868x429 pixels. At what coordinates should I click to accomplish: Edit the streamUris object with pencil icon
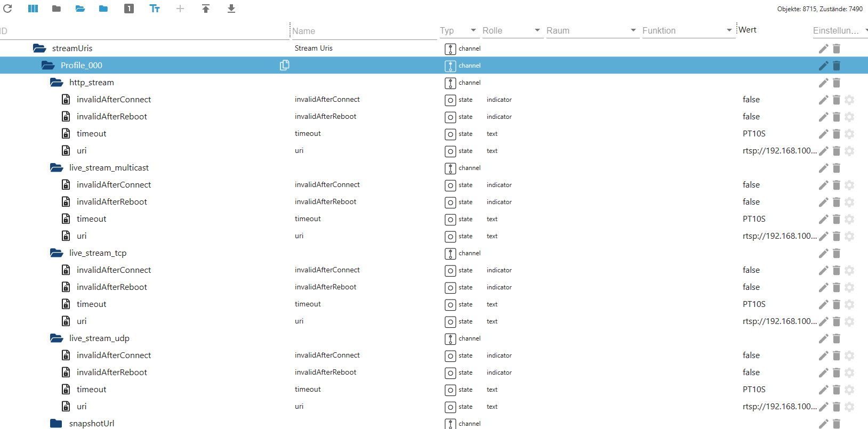tap(823, 48)
